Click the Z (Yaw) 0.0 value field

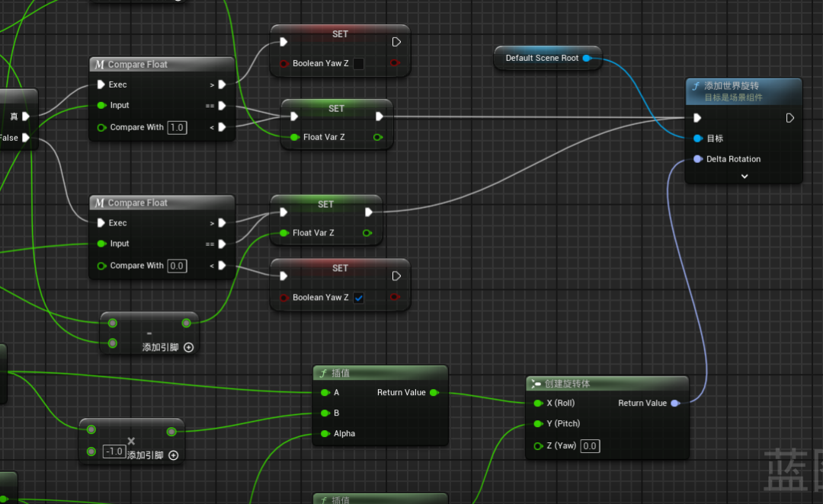[590, 446]
